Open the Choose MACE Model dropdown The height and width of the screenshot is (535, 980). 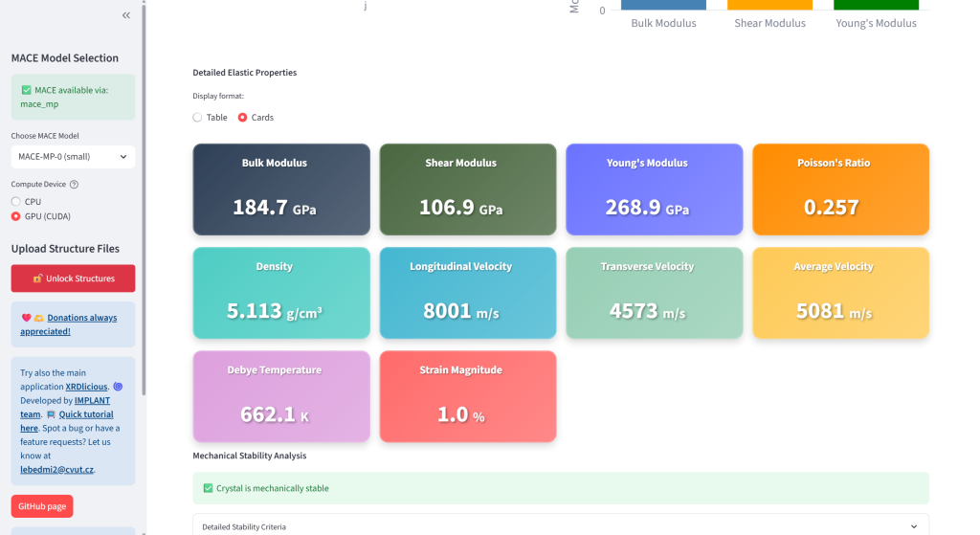[73, 156]
